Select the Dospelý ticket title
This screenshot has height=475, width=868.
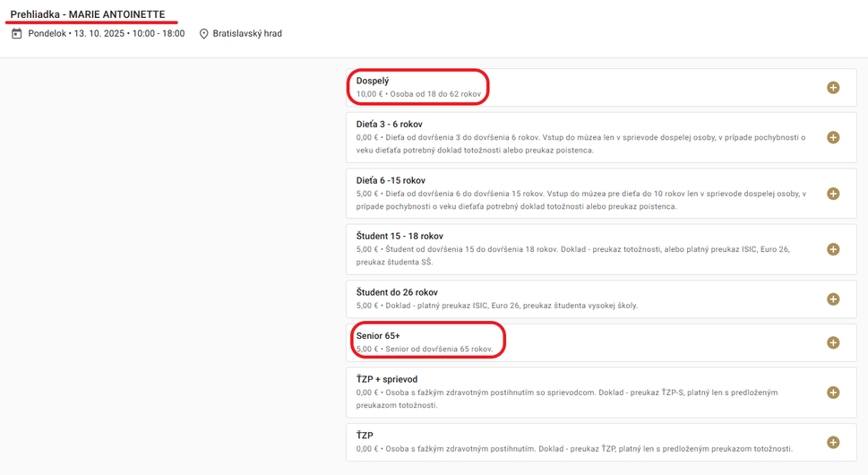pos(373,81)
